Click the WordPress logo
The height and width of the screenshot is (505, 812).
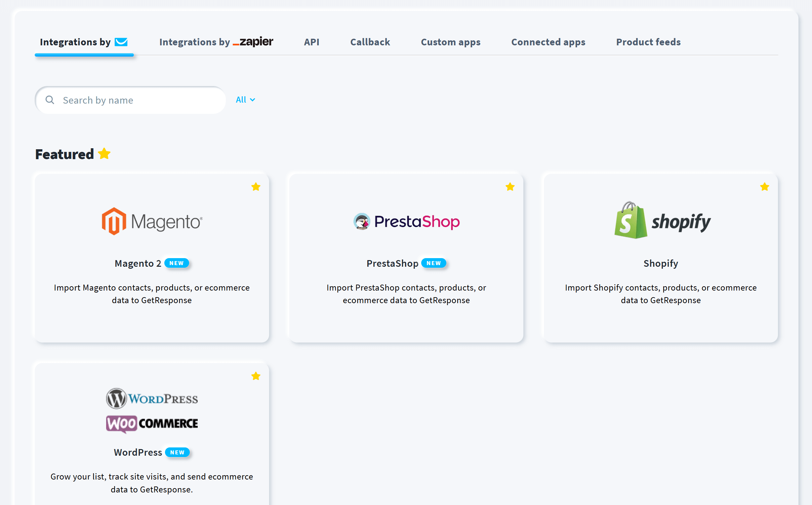[x=152, y=398]
